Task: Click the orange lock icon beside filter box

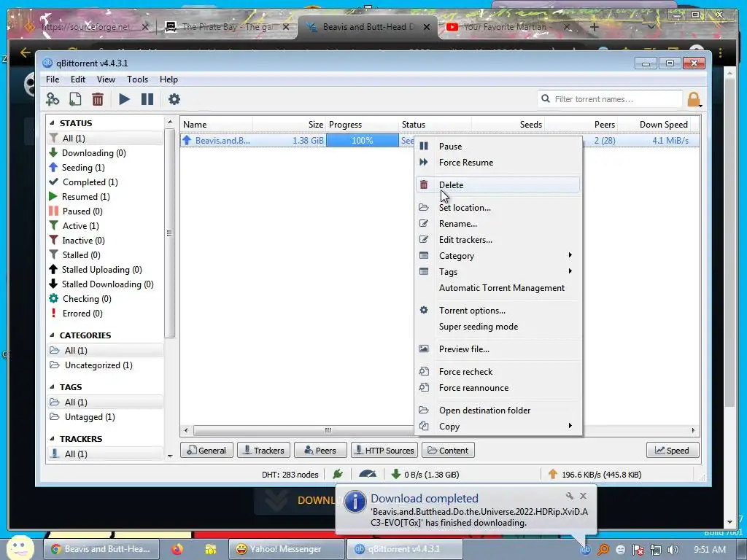Action: (x=694, y=99)
